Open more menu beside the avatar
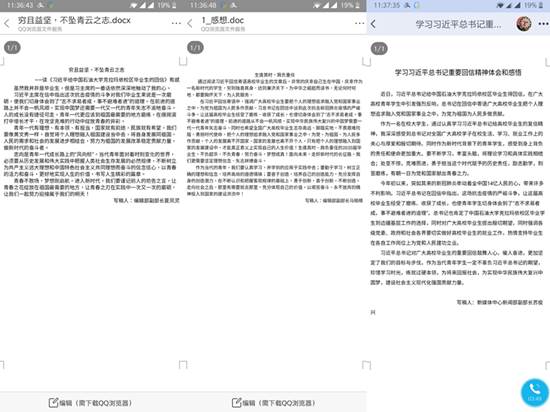Image resolution: width=550 pixels, height=412 pixels. [543, 24]
